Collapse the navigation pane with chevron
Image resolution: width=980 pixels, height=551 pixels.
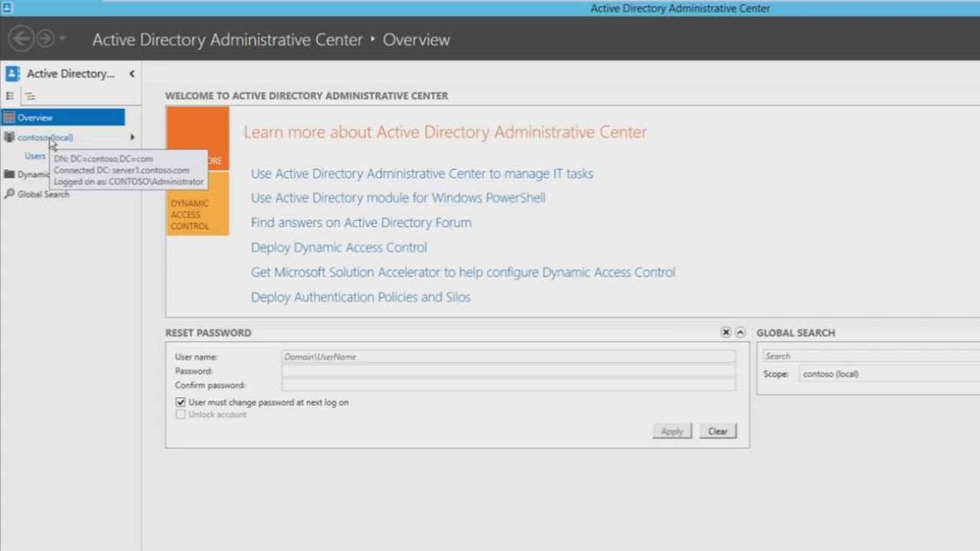point(132,73)
